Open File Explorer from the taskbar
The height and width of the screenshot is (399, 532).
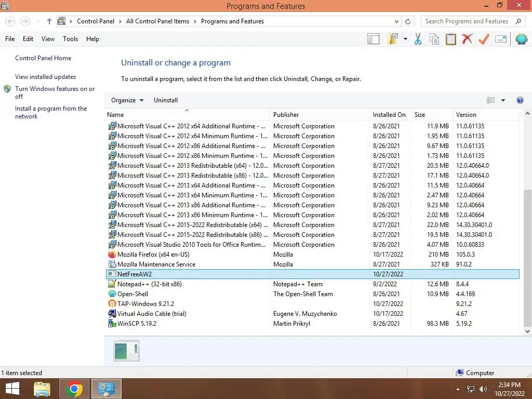coord(42,389)
